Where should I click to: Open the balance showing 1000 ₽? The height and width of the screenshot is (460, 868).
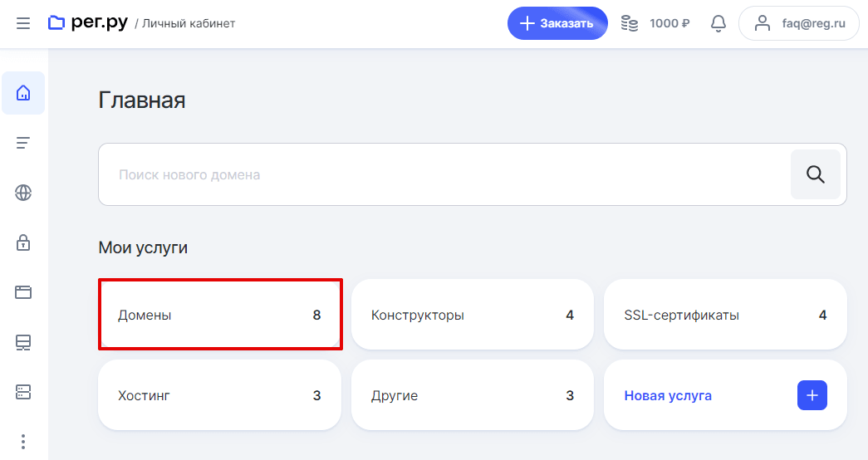click(655, 23)
